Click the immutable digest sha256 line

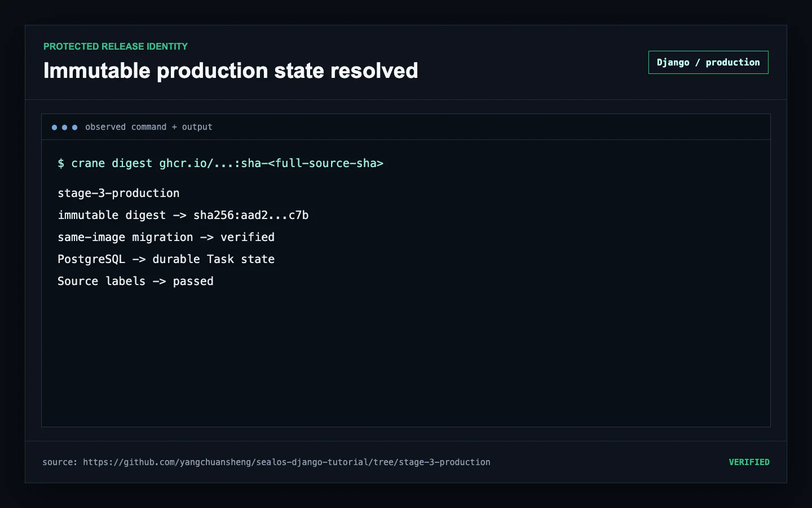(183, 215)
